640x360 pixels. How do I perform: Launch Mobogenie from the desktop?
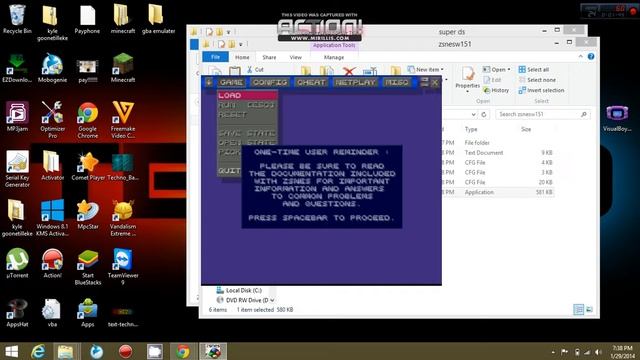point(52,68)
